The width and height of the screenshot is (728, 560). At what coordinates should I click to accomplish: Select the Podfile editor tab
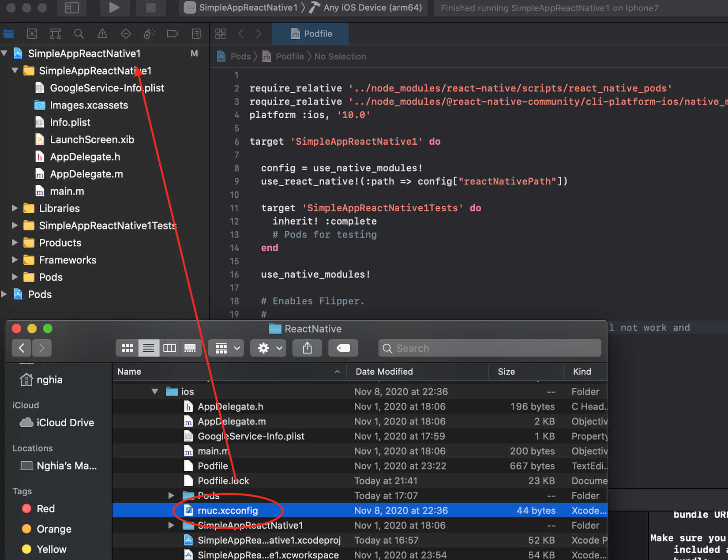pyautogui.click(x=311, y=34)
